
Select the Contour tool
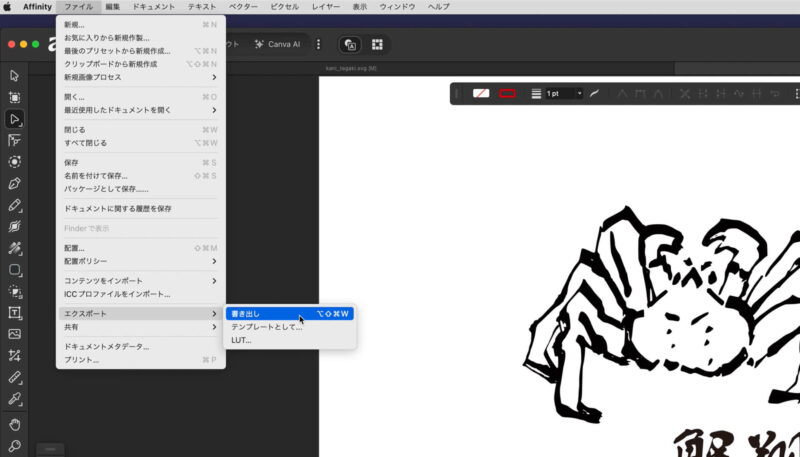(14, 162)
